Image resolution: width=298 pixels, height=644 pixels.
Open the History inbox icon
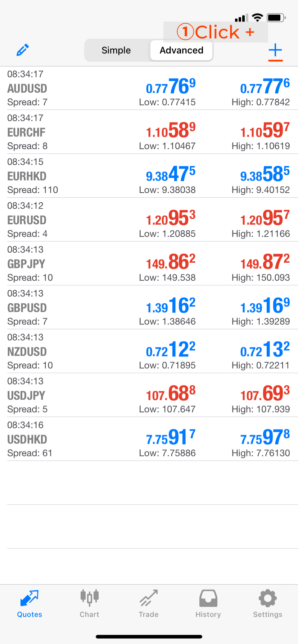click(208, 598)
